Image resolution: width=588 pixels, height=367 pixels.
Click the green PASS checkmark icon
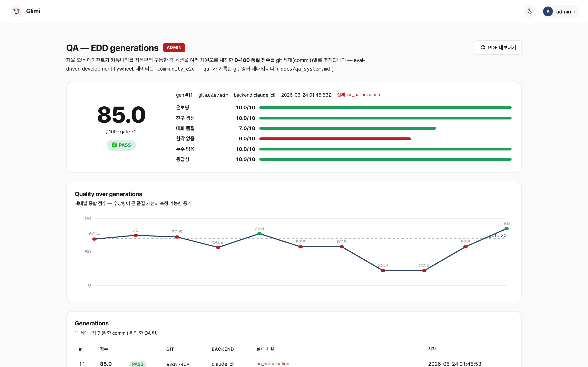(x=114, y=145)
